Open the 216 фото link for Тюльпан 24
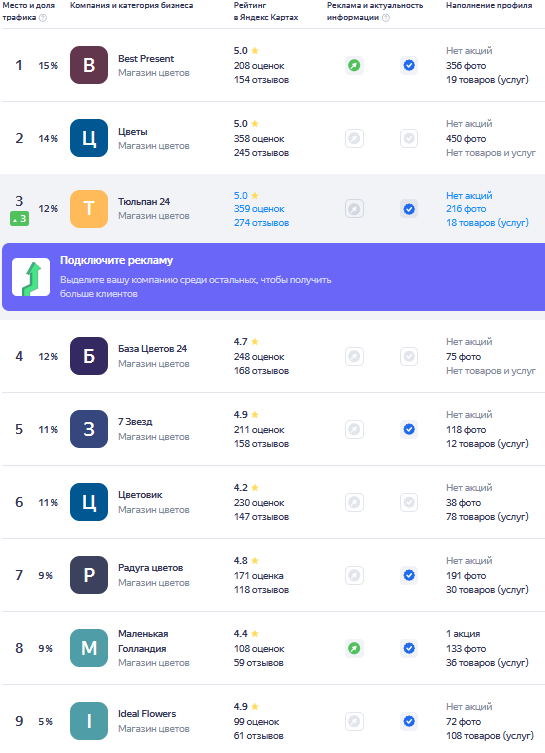 pyautogui.click(x=466, y=209)
